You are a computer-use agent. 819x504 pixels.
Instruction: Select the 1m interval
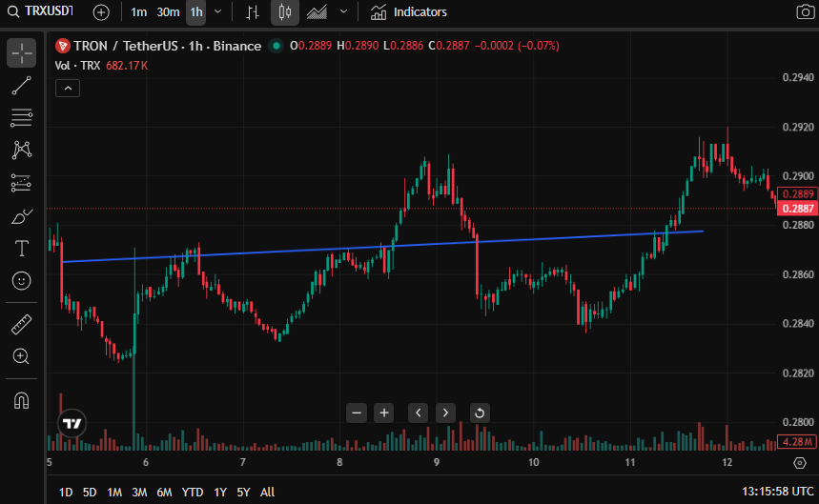(138, 12)
